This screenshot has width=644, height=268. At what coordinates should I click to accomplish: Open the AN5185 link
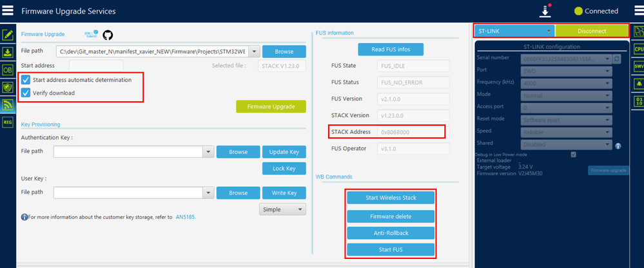pos(186,216)
